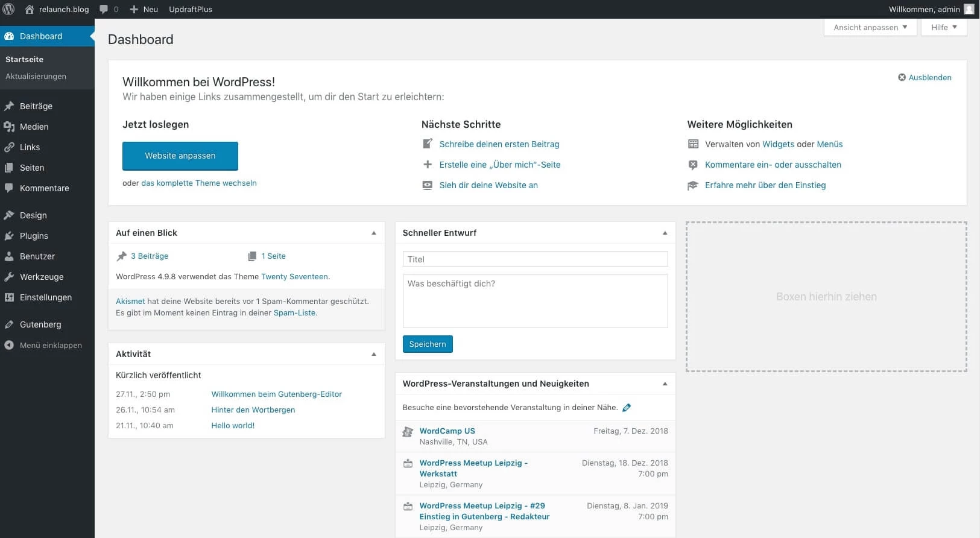Open comments bubble icon in admin bar
This screenshot has height=538, width=980.
104,9
